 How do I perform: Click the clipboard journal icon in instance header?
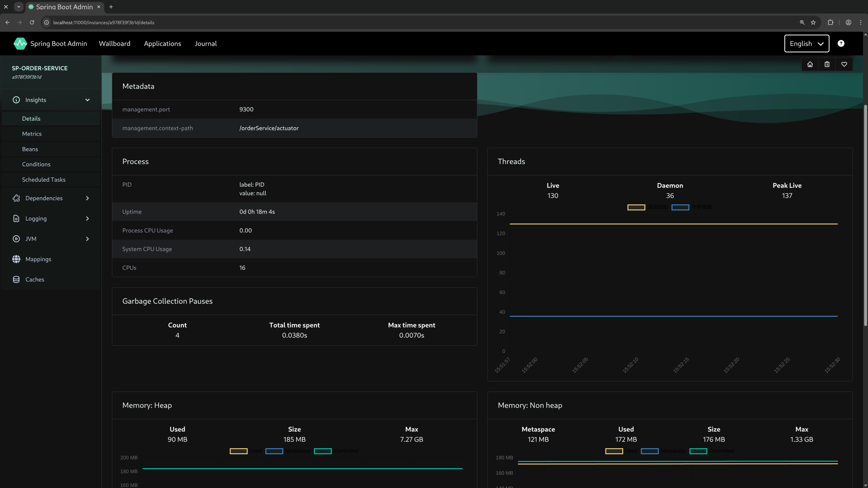827,64
